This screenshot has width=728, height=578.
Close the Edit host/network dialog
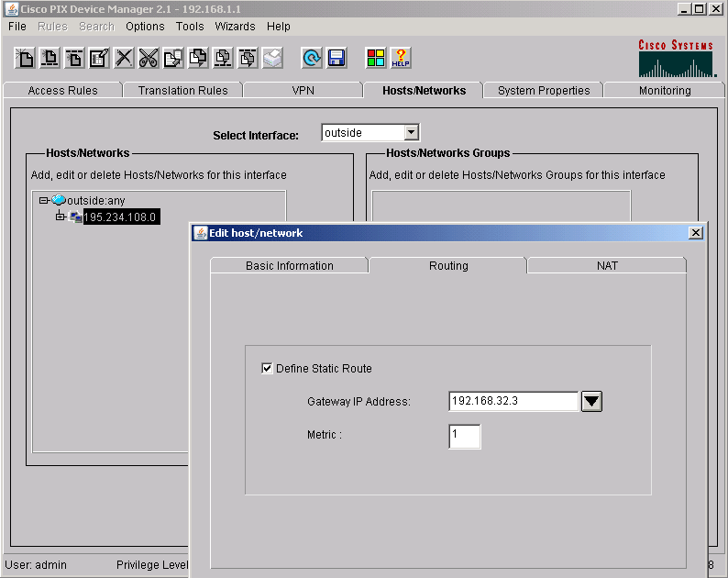pos(696,233)
